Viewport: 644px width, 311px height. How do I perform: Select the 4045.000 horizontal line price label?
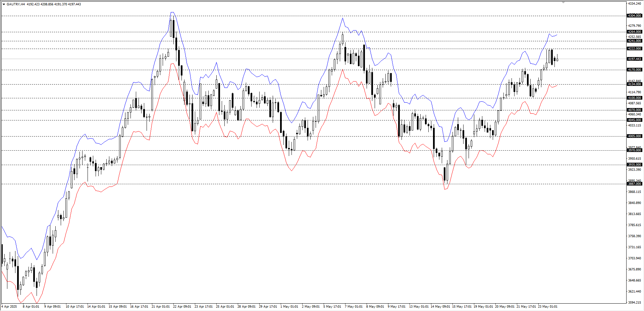coord(634,120)
